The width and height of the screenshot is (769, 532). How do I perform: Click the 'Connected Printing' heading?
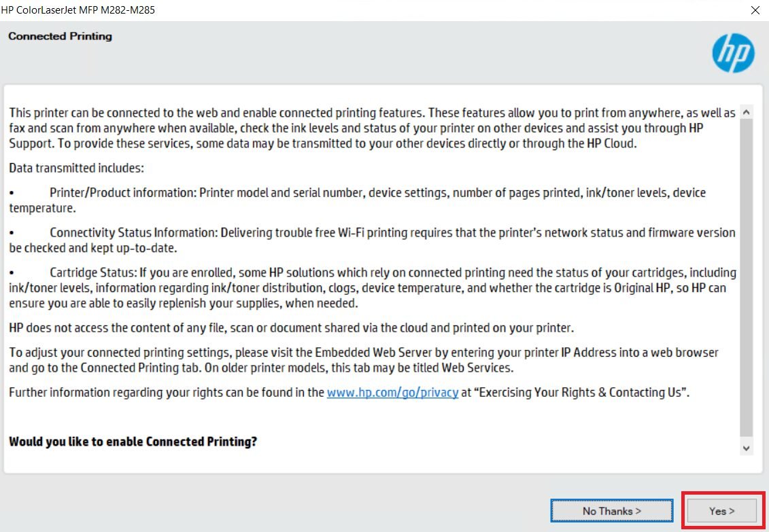pyautogui.click(x=60, y=36)
